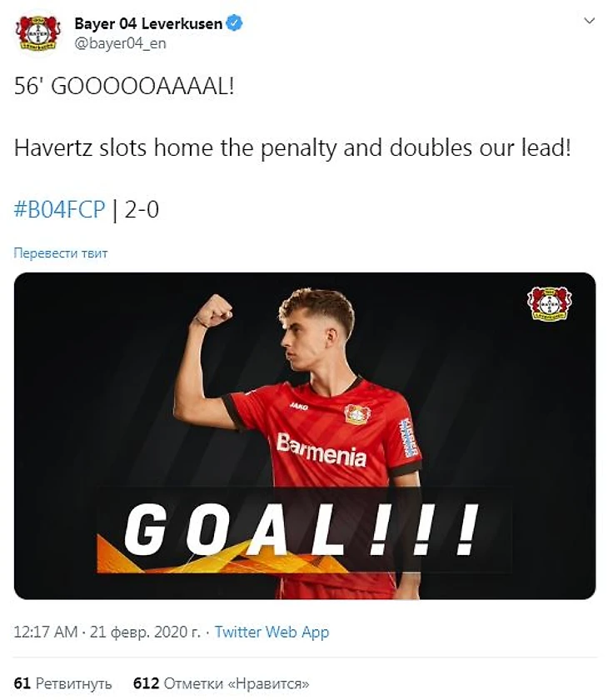Open the Twitter Web App source link
The image size is (608, 700).
272,632
